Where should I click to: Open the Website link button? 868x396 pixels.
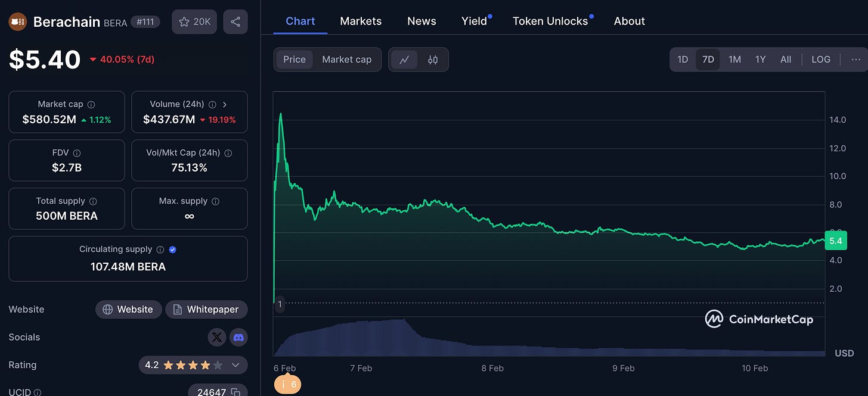click(x=128, y=310)
